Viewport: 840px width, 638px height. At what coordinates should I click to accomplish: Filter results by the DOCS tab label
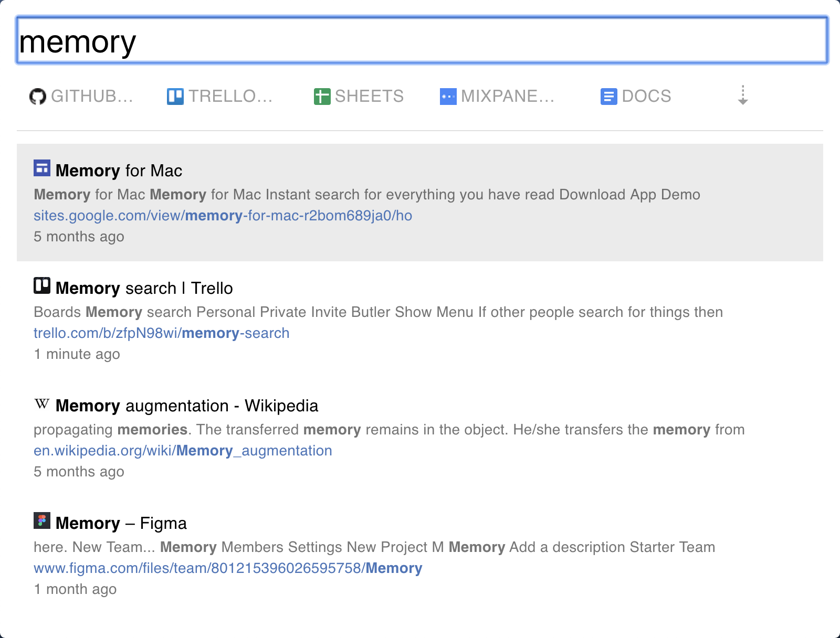tap(646, 97)
